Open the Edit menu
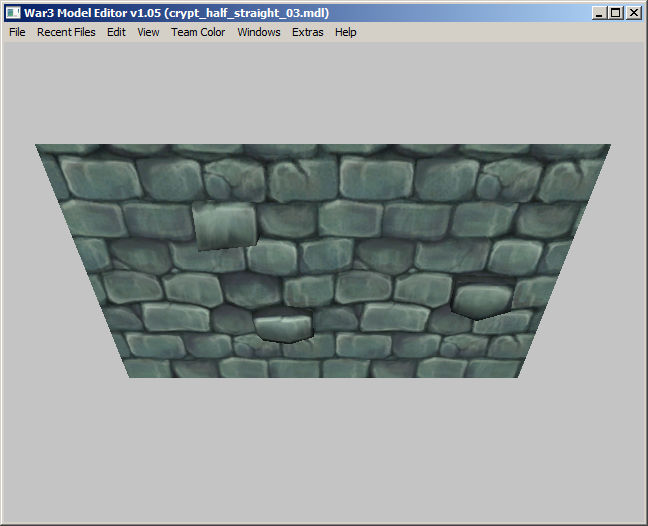 [x=116, y=32]
